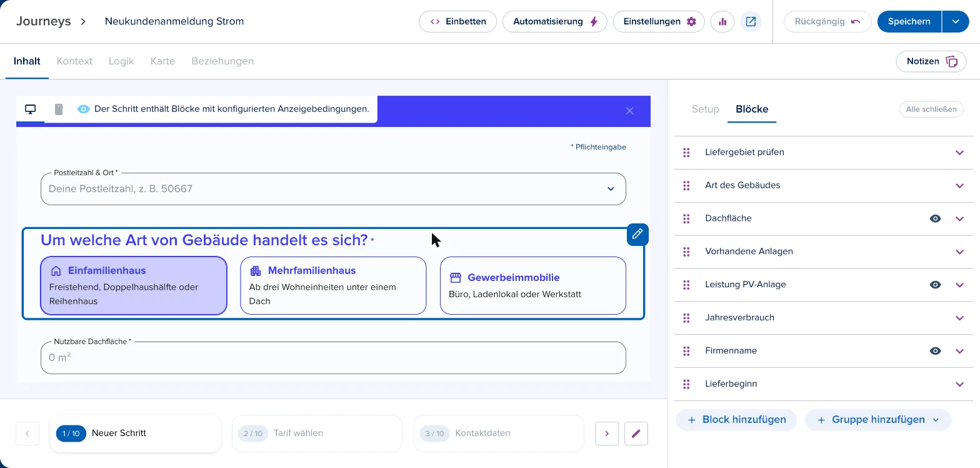Expand the Jahresverbrauch block
The image size is (980, 468).
(960, 318)
